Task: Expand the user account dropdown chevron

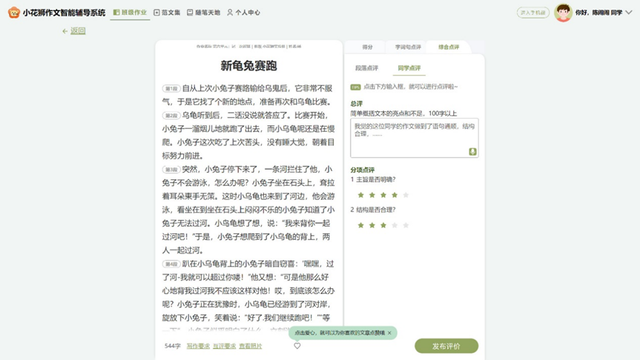Action: pos(629,13)
